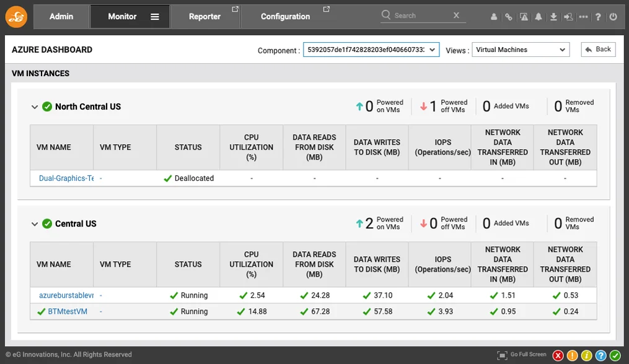
Task: Collapse the North Central US section
Action: [x=35, y=107]
